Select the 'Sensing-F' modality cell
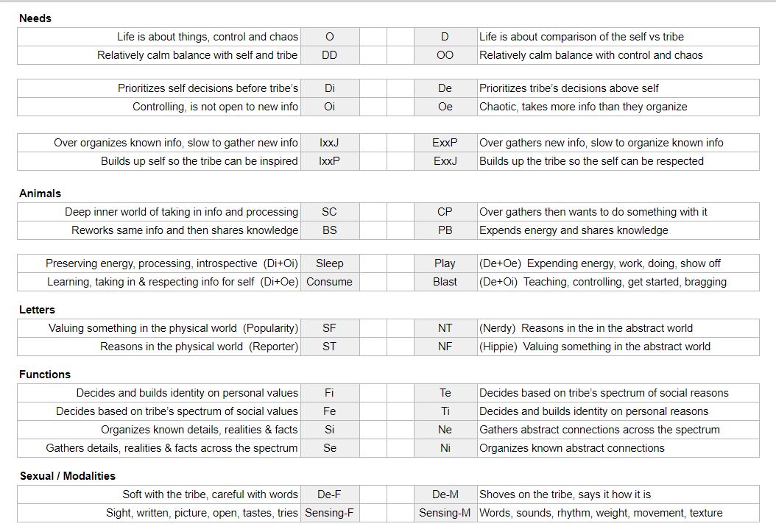The height and width of the screenshot is (532, 776). [x=330, y=513]
